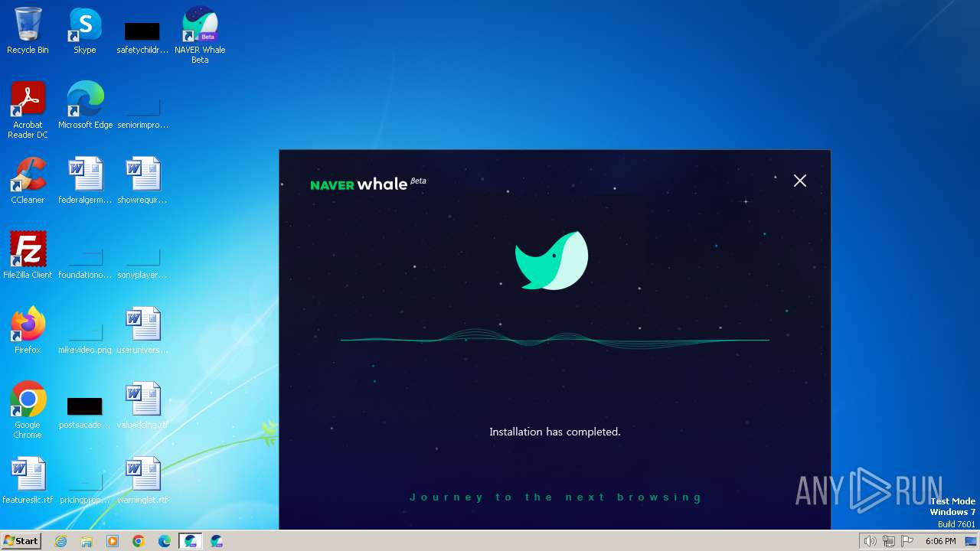Select the valuedoing.rtf document icon
The width and height of the screenshot is (980, 551).
point(142,406)
